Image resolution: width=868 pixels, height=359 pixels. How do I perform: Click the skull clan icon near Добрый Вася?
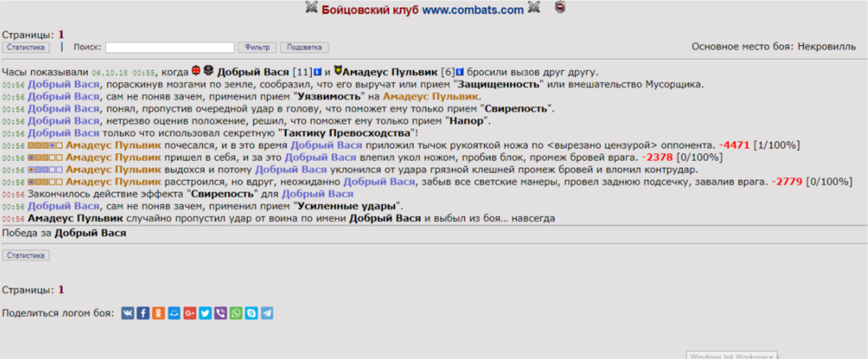(209, 71)
